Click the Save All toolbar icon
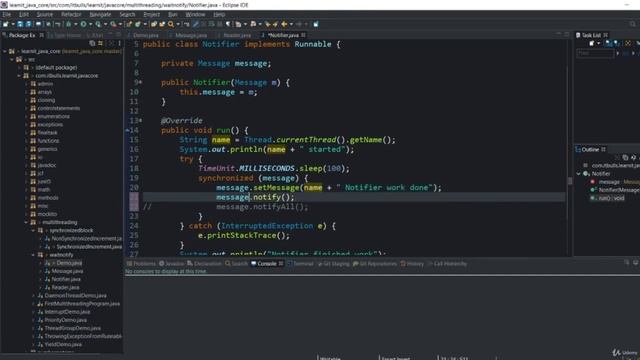Image resolution: width=640 pixels, height=360 pixels. (x=28, y=24)
